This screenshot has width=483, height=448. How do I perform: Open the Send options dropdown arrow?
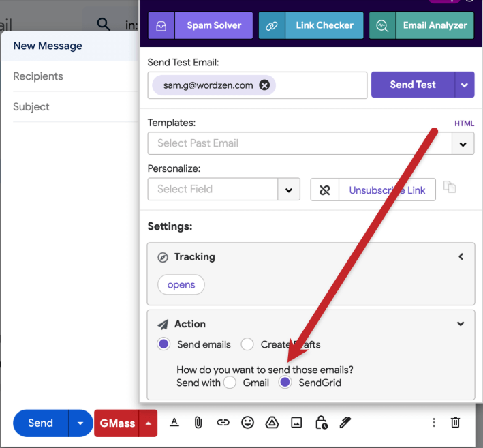pos(80,423)
